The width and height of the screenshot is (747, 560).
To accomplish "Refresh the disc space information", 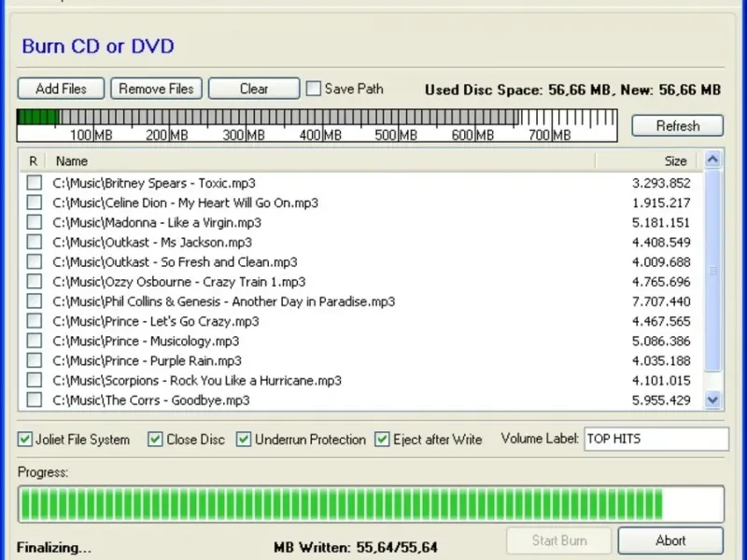I will coord(678,126).
